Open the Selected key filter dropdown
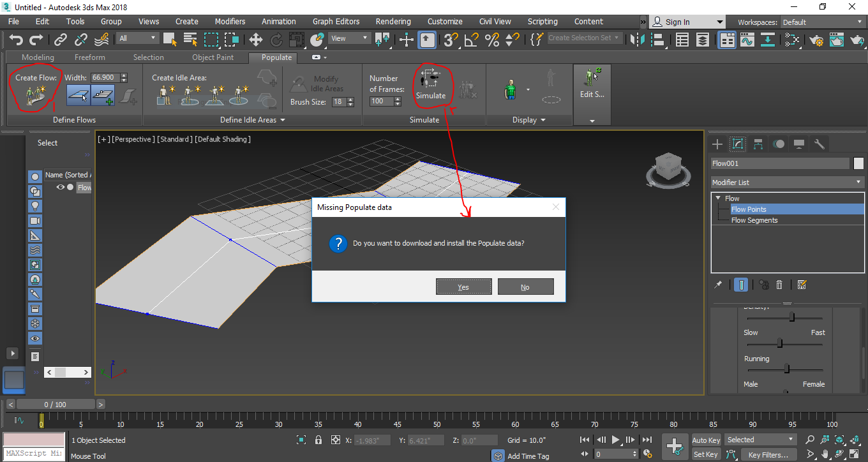868x462 pixels. point(761,440)
